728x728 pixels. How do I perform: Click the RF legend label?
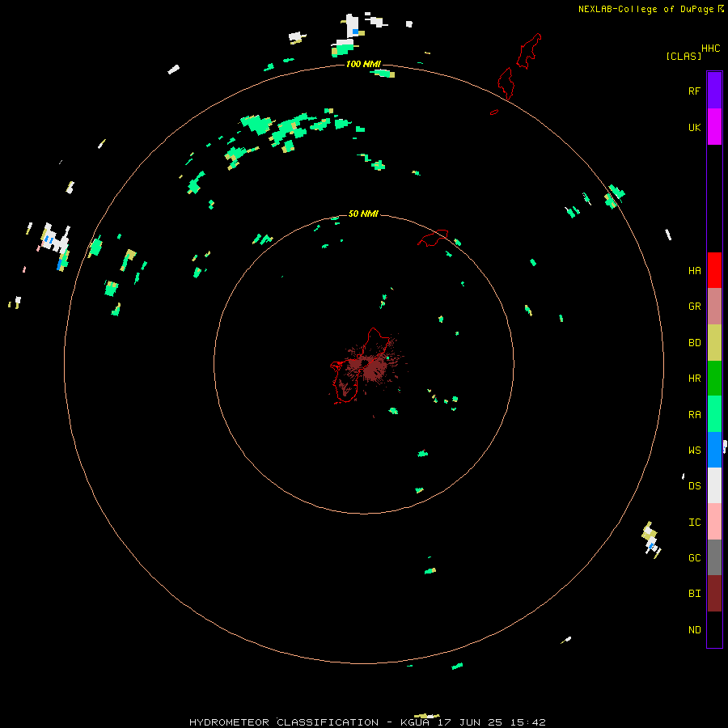click(694, 91)
